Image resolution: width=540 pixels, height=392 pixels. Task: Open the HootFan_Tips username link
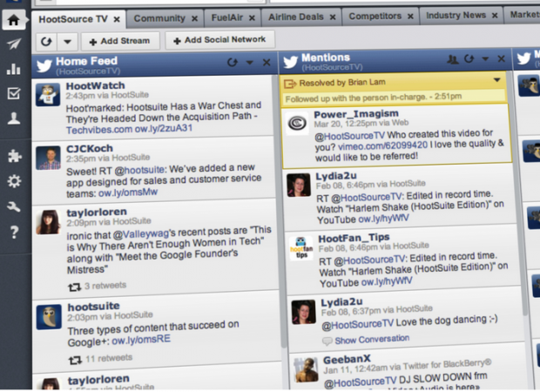coord(354,238)
